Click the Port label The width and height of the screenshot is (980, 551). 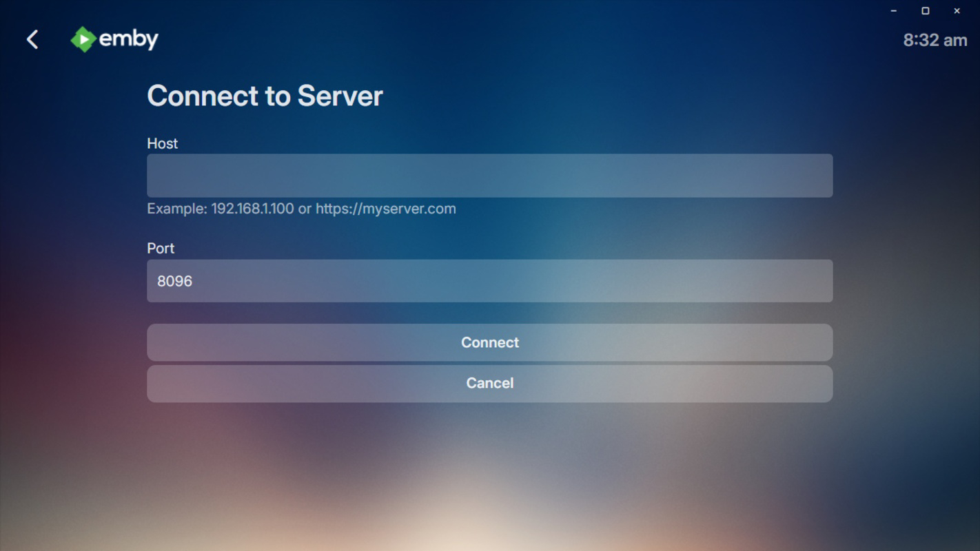161,248
